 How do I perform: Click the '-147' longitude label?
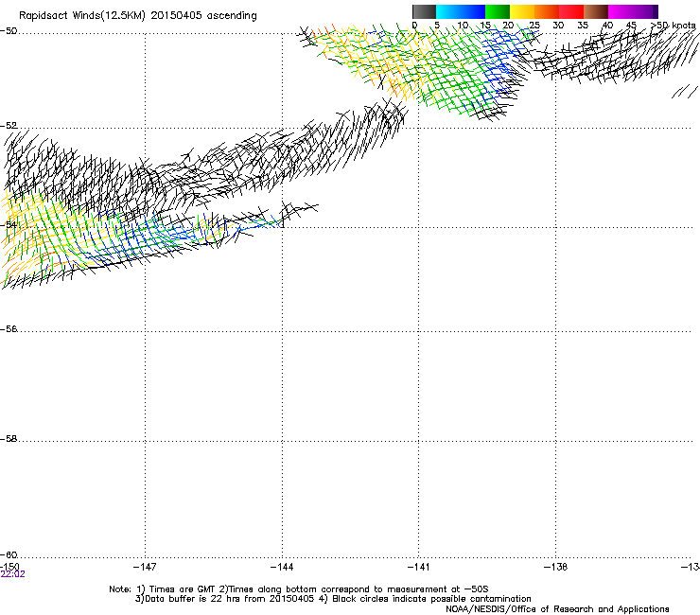click(145, 567)
